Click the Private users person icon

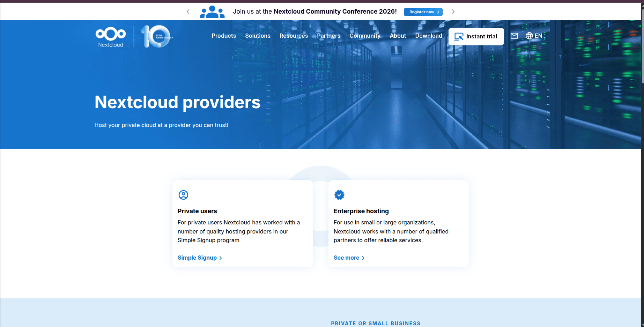click(x=183, y=195)
